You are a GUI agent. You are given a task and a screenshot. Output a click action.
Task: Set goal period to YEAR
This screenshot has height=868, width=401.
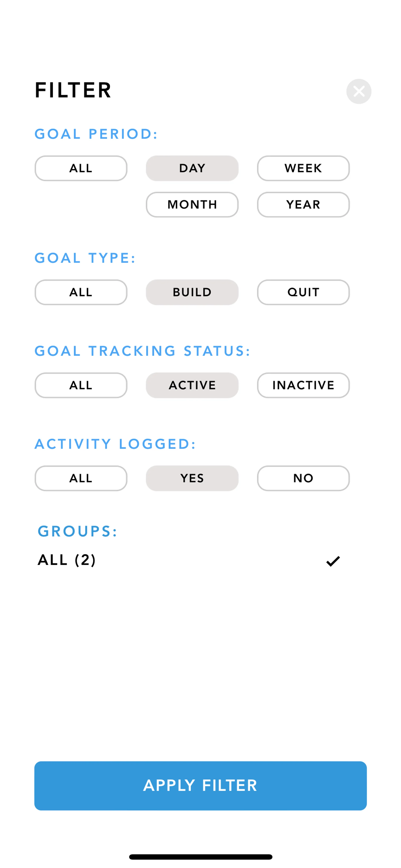click(303, 205)
